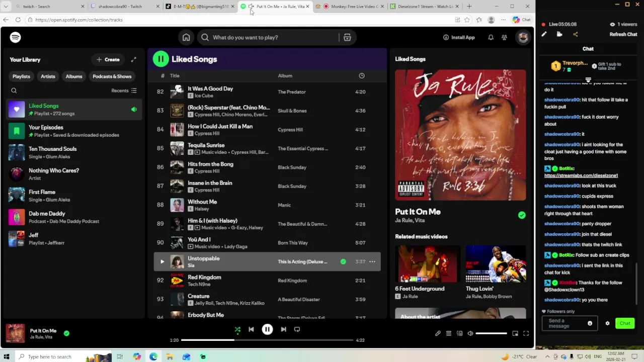This screenshot has width=644, height=362.
Task: Enter full screen player view
Action: [x=526, y=333]
